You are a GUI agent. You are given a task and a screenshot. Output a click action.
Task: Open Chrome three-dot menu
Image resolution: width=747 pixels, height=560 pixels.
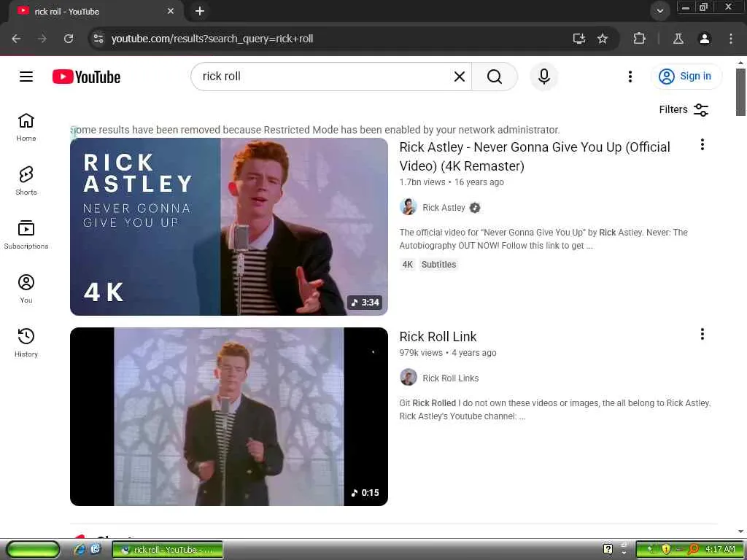(731, 39)
